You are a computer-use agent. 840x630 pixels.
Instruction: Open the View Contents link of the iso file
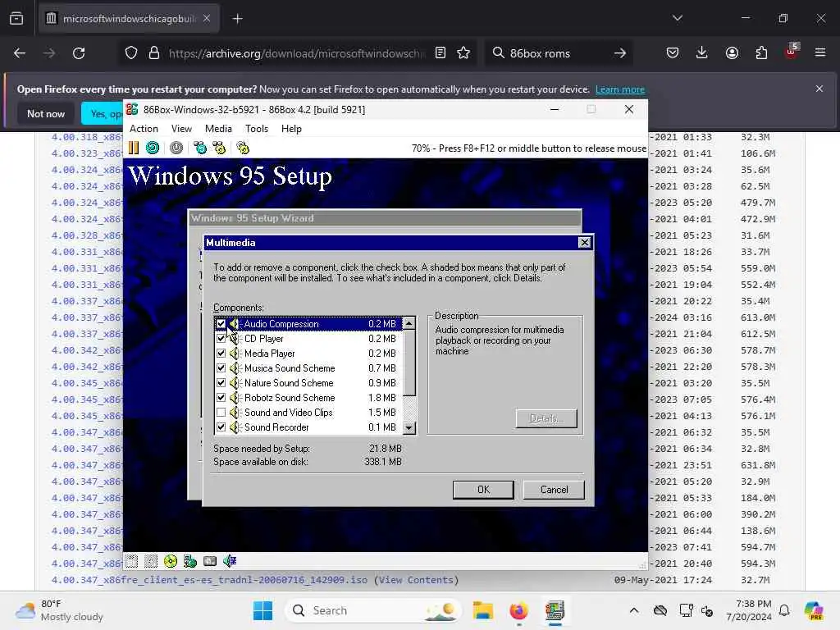point(416,580)
